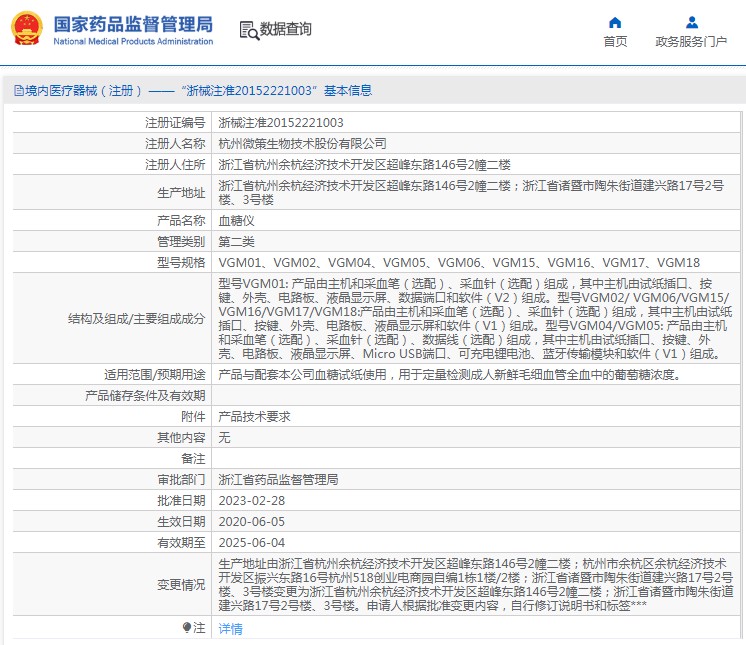Image resolution: width=746 pixels, height=645 pixels.
Task: Click the 有效期至 label
Action: (x=181, y=543)
